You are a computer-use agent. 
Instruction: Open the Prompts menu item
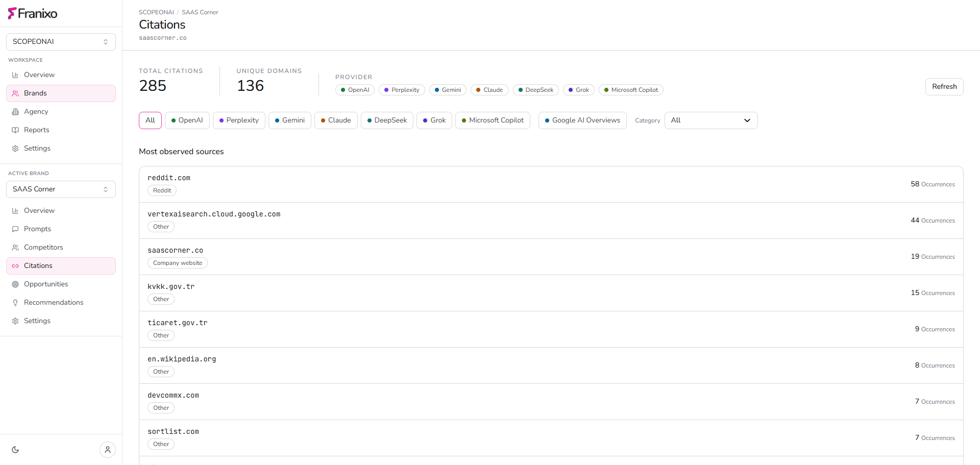[x=61, y=229]
